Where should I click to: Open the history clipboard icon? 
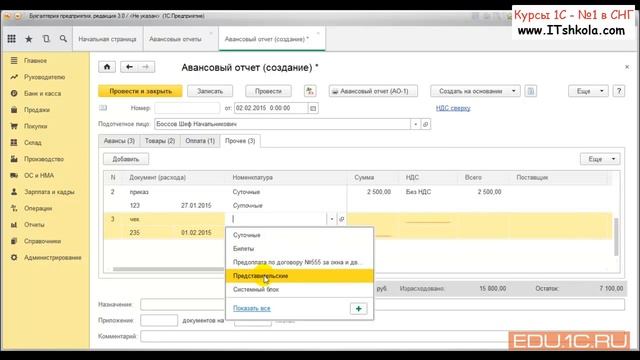tap(46, 39)
